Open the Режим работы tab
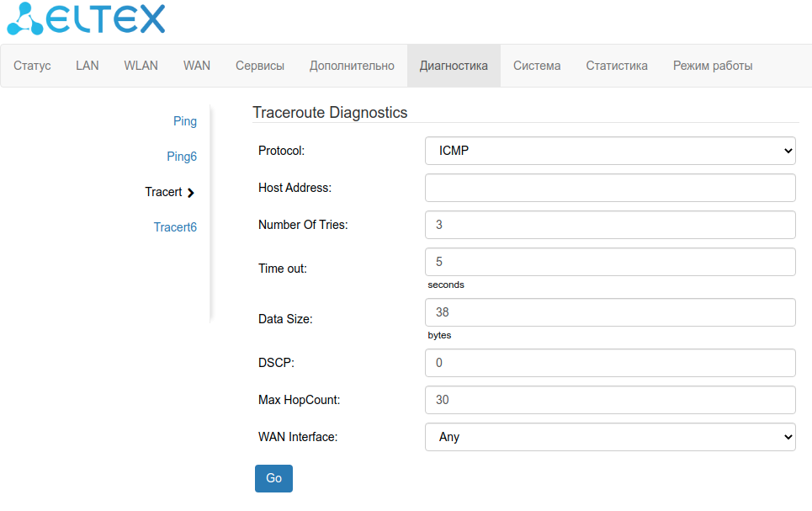 coord(713,66)
